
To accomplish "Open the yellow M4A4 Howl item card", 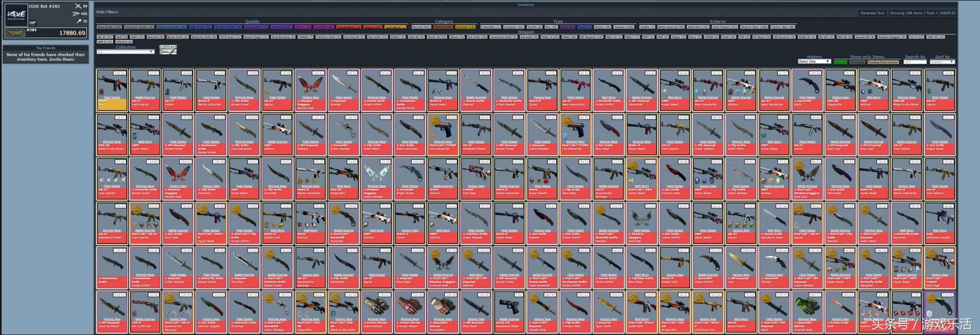I will point(112,90).
